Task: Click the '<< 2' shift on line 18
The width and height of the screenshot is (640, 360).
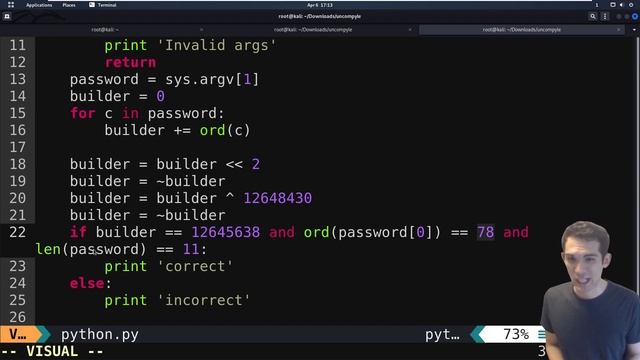Action: (242, 164)
